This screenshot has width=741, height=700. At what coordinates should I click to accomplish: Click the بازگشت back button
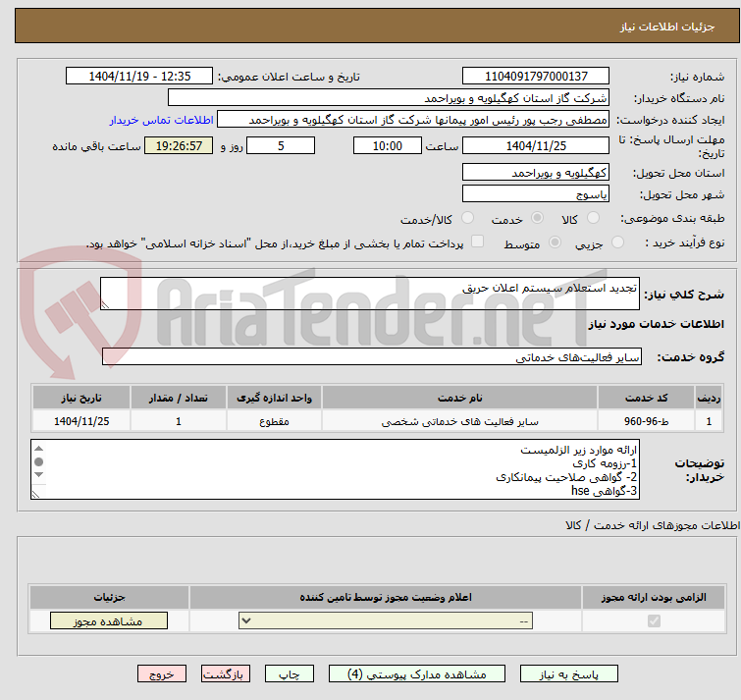226,674
